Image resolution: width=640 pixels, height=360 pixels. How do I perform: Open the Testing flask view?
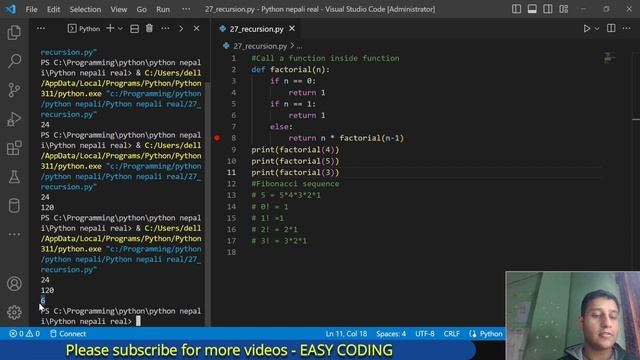point(14,177)
